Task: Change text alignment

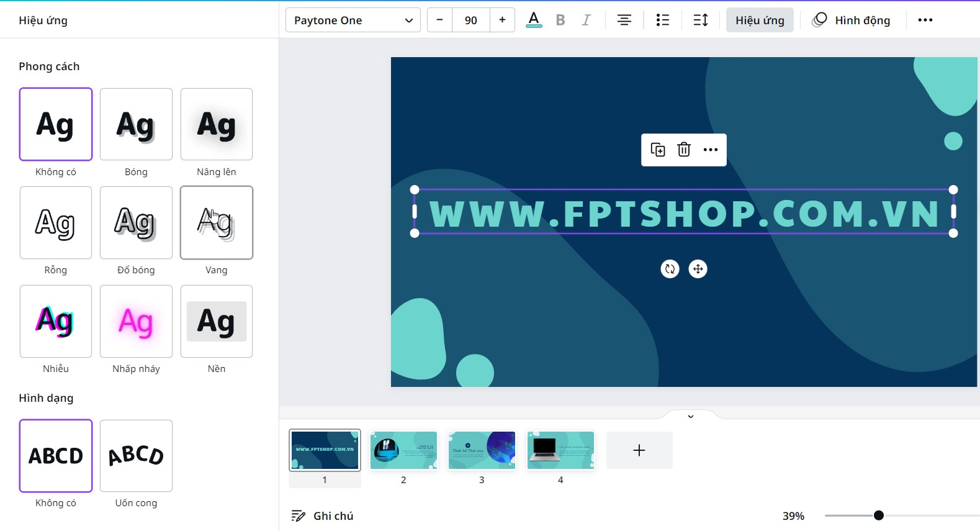Action: (624, 20)
